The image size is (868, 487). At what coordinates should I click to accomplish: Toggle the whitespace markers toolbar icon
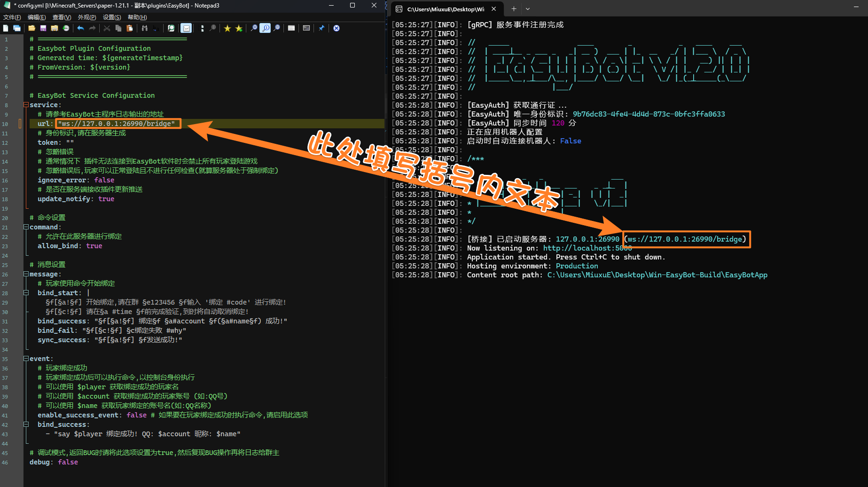click(x=202, y=28)
